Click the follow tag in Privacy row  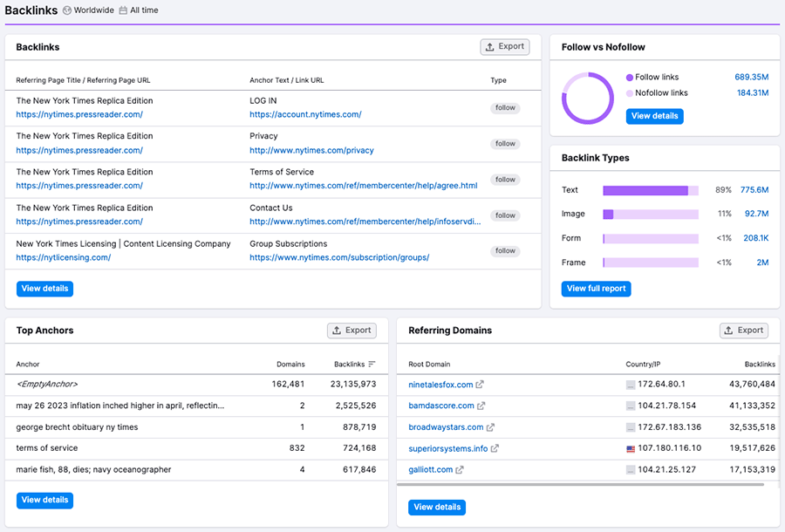click(x=505, y=144)
